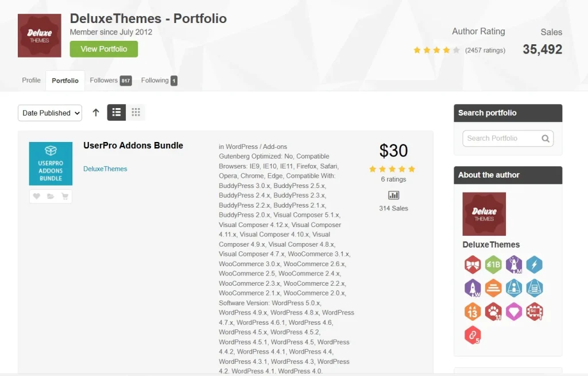This screenshot has width=588, height=376.
Task: Click the red paw print badge
Action: click(493, 312)
